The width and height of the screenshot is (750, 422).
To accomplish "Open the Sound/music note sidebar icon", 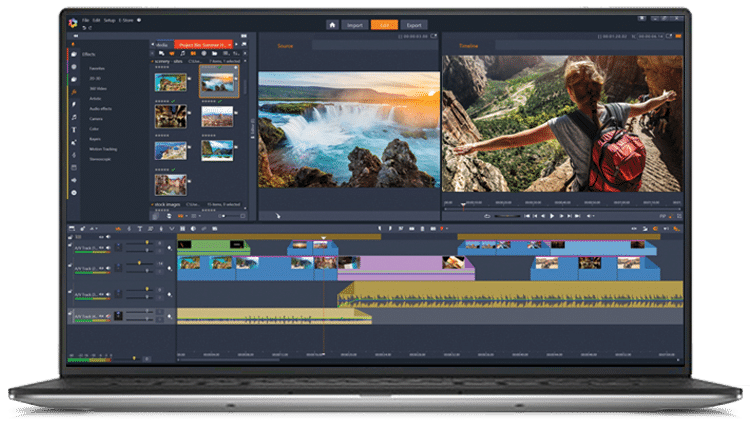I will click(74, 117).
